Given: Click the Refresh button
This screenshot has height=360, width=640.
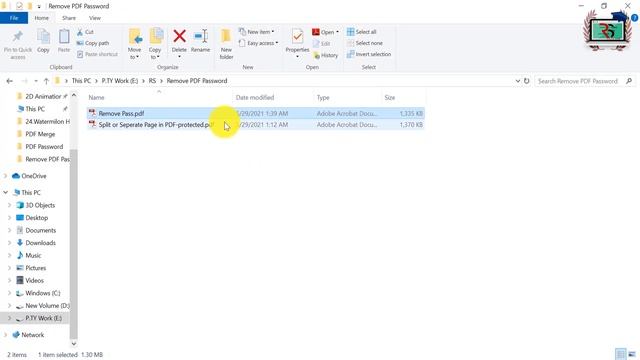Looking at the screenshot, I should point(527,81).
